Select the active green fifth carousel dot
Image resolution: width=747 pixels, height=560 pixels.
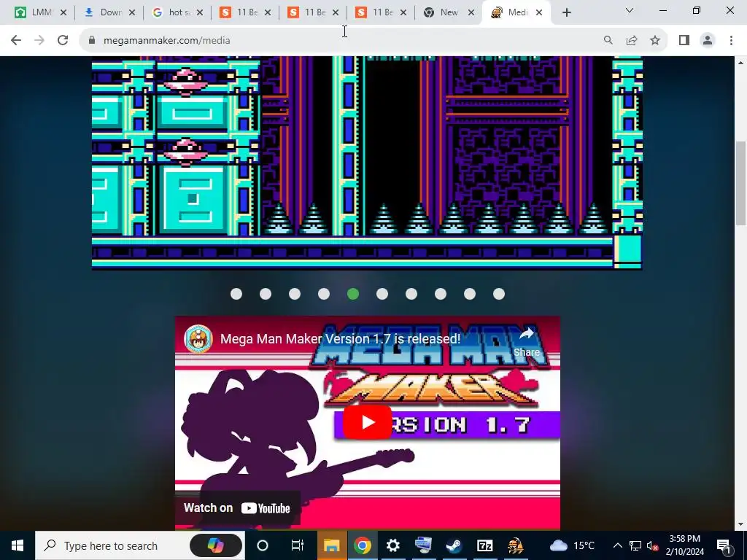353,295
